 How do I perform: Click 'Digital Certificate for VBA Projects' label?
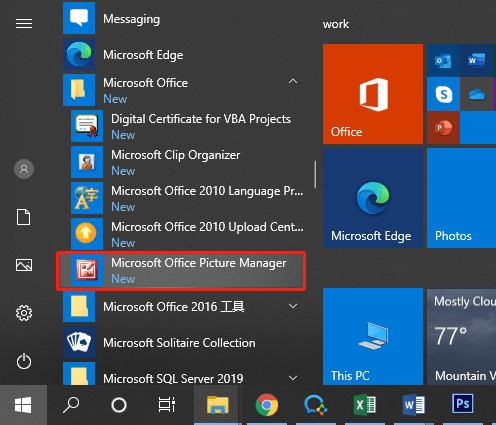tap(201, 119)
